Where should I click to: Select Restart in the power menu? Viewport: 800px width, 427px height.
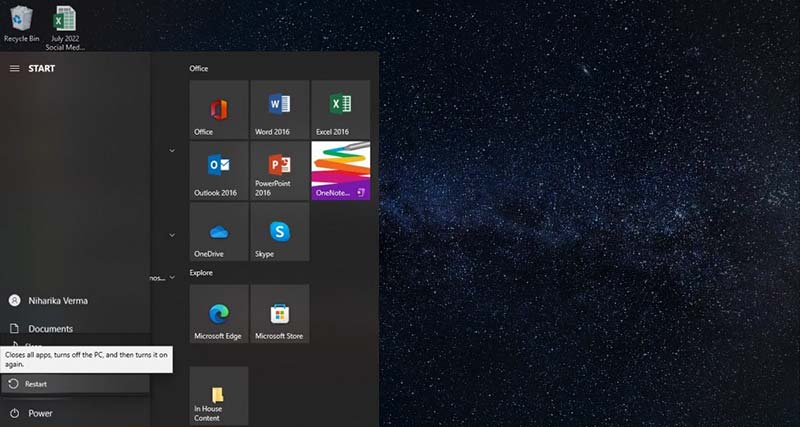pyautogui.click(x=35, y=384)
